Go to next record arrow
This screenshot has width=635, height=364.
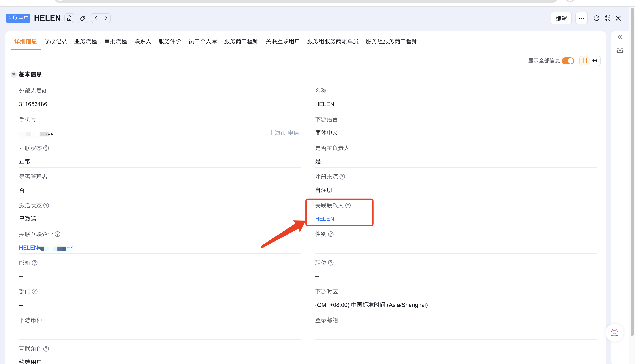(x=106, y=18)
